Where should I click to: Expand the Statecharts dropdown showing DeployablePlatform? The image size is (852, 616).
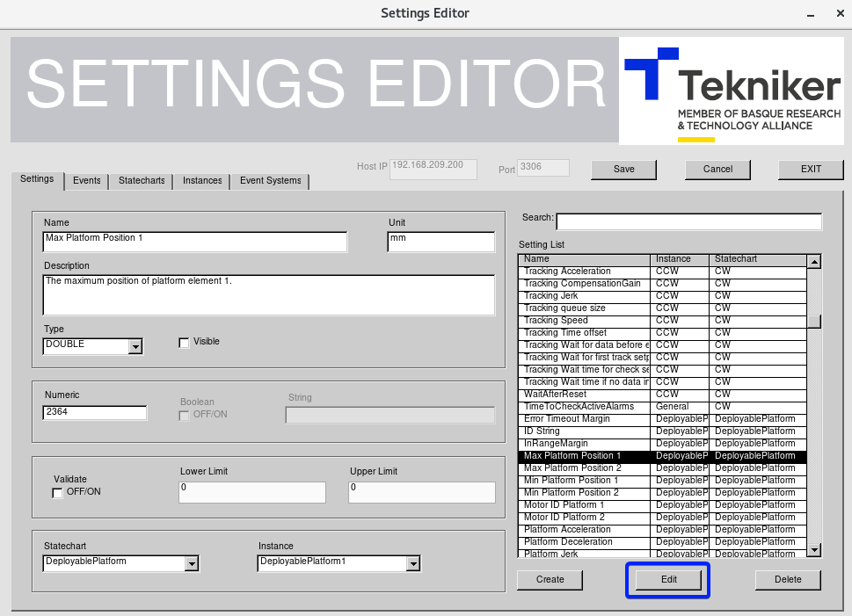tap(192, 563)
